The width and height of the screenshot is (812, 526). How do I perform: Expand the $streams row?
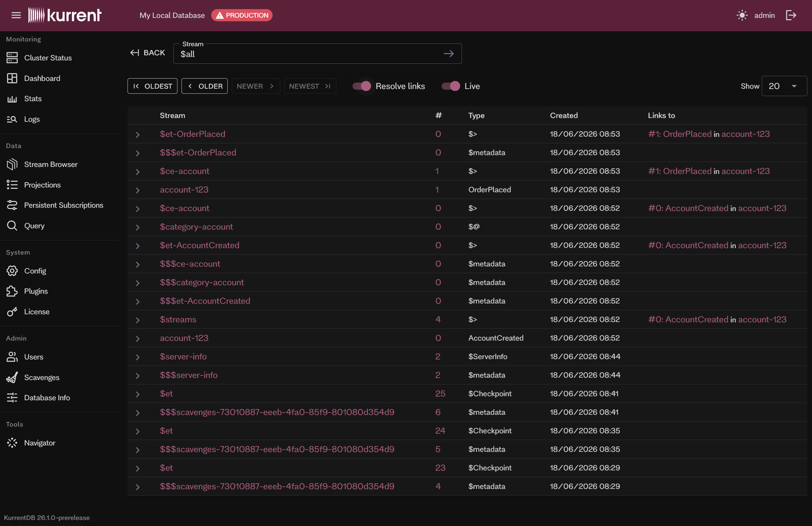[x=138, y=320]
